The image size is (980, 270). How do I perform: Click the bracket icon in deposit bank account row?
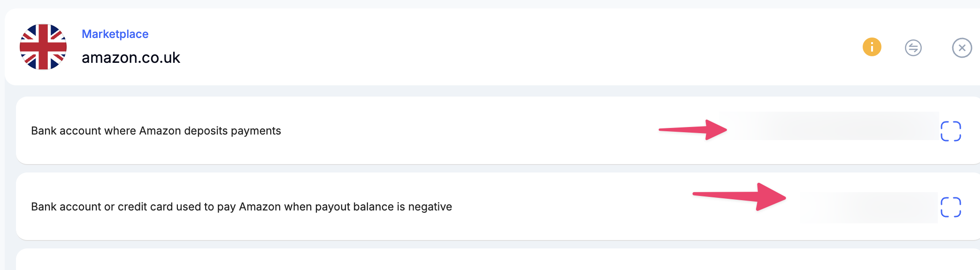pos(950,131)
